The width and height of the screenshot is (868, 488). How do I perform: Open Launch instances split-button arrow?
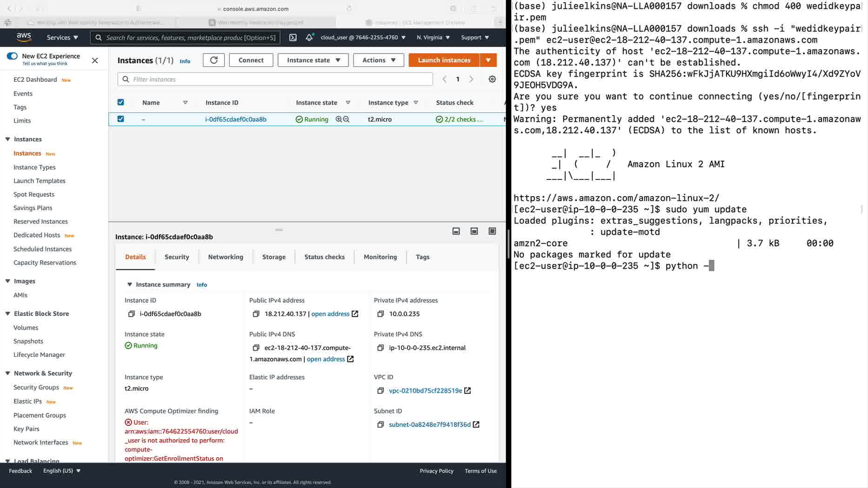tap(488, 60)
